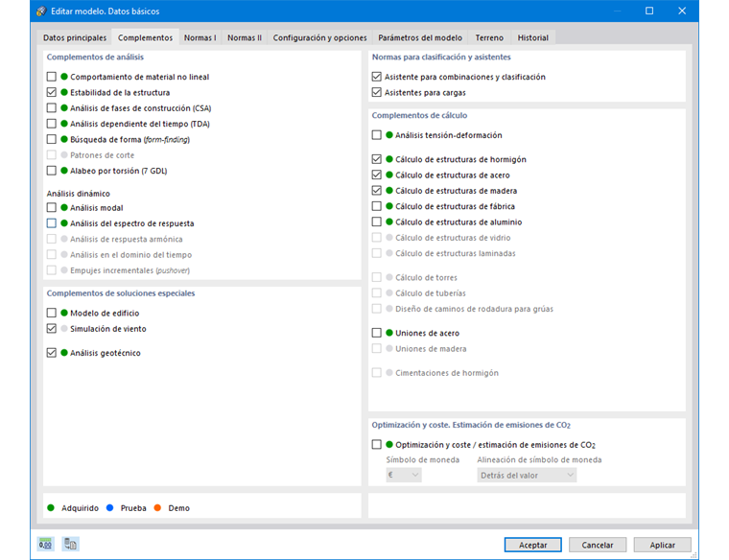Click the Aplicar button
This screenshot has width=729, height=560.
point(662,545)
